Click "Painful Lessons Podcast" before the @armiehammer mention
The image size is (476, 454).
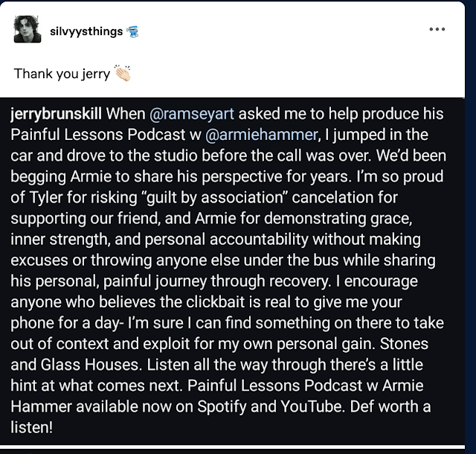point(98,135)
